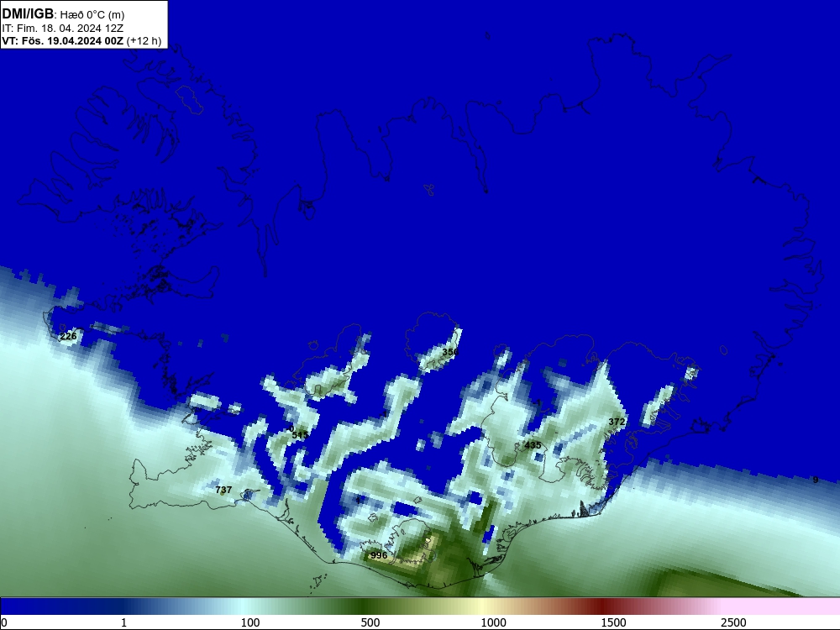840x630 pixels.
Task: Click the 350 value label on map
Action: click(x=450, y=352)
